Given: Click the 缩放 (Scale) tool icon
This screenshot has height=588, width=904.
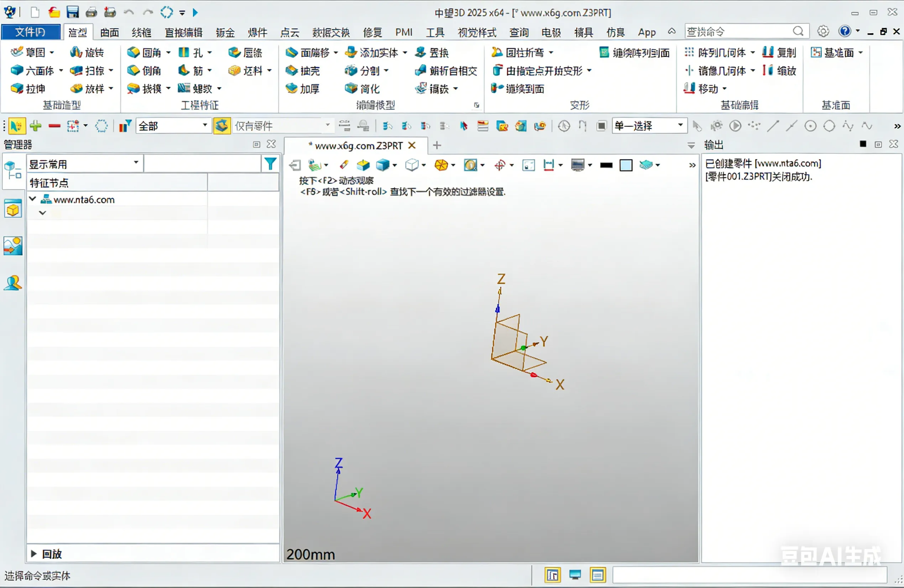Looking at the screenshot, I should point(768,71).
